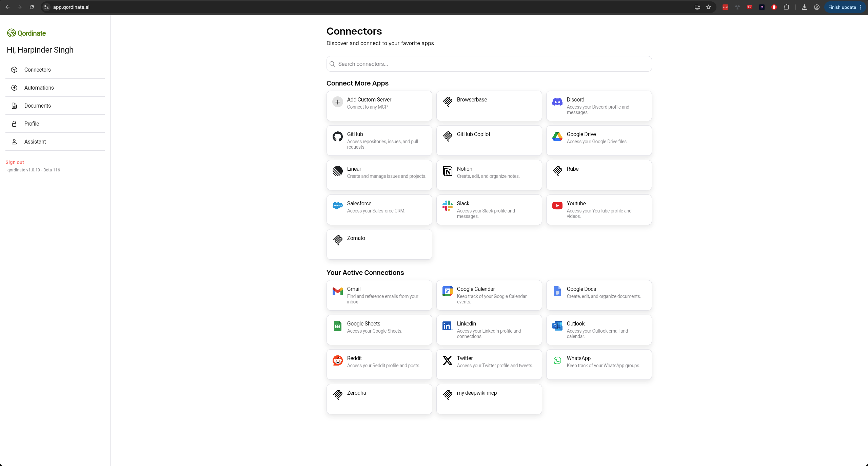This screenshot has width=868, height=466.
Task: Go to Automations in the sidebar
Action: (55, 88)
